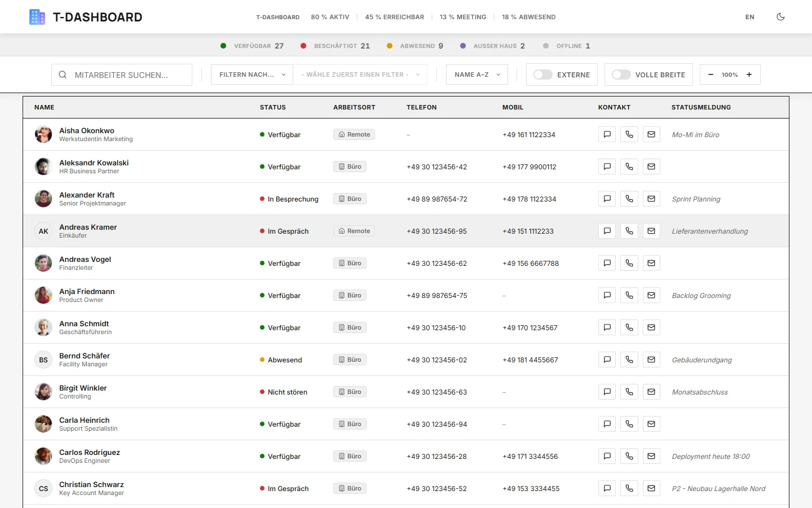812x508 pixels.
Task: Expand the Name A–Z sort dropdown
Action: point(477,75)
